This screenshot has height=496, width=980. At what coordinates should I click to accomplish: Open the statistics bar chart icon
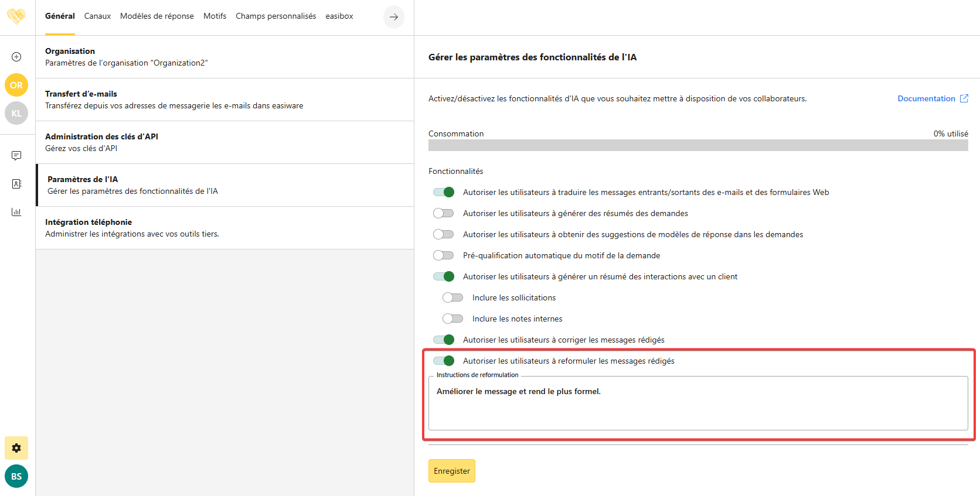[16, 212]
